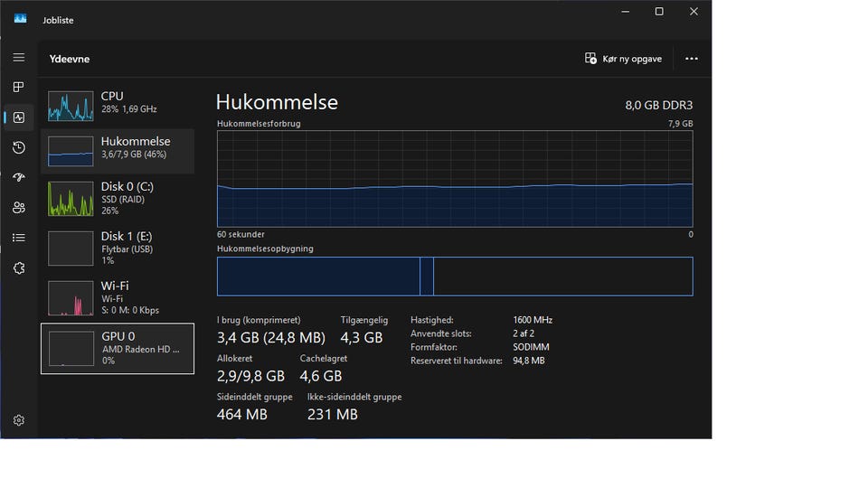Select the Performance page icon in sidebar
Viewport: 868px width, 488px height.
click(x=19, y=117)
